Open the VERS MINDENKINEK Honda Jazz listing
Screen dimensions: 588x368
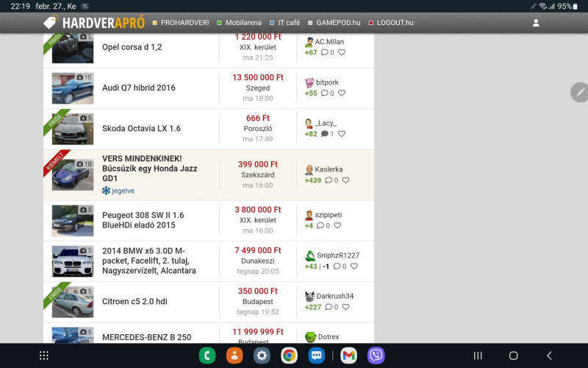(x=150, y=169)
